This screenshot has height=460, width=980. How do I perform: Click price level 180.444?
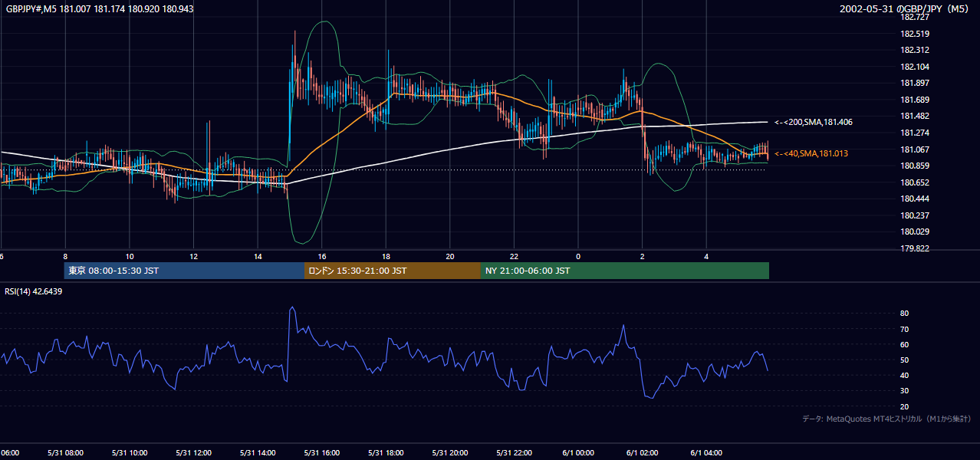click(x=916, y=199)
